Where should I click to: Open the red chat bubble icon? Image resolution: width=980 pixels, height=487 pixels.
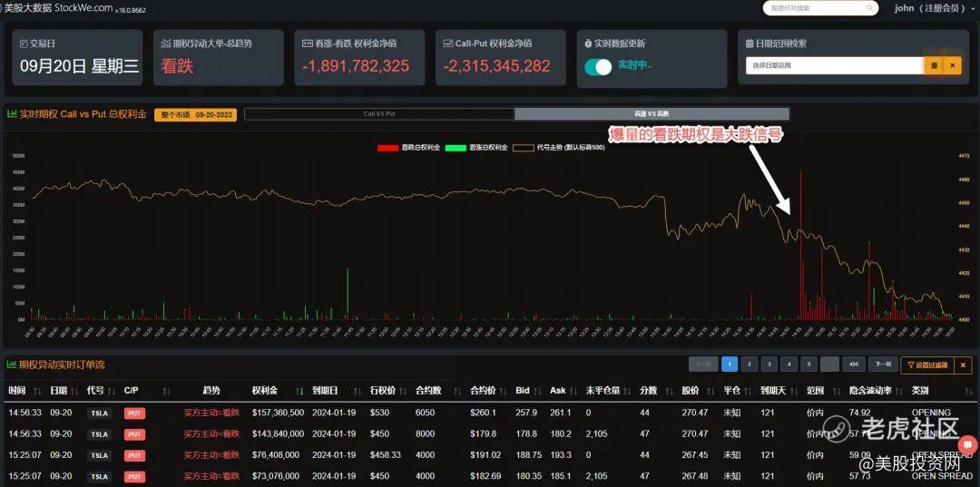(969, 446)
